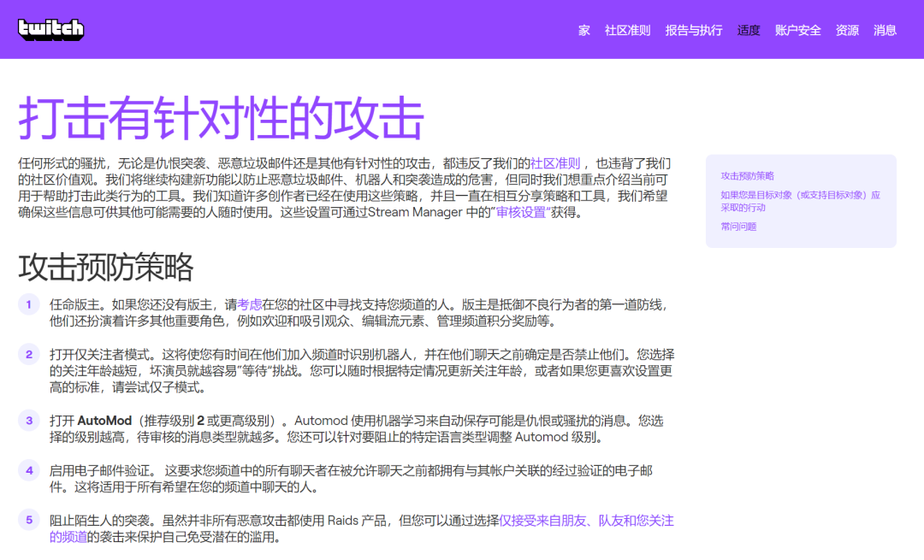The width and height of the screenshot is (924, 560).
Task: Click the Twitch logo in the header
Action: pyautogui.click(x=50, y=29)
